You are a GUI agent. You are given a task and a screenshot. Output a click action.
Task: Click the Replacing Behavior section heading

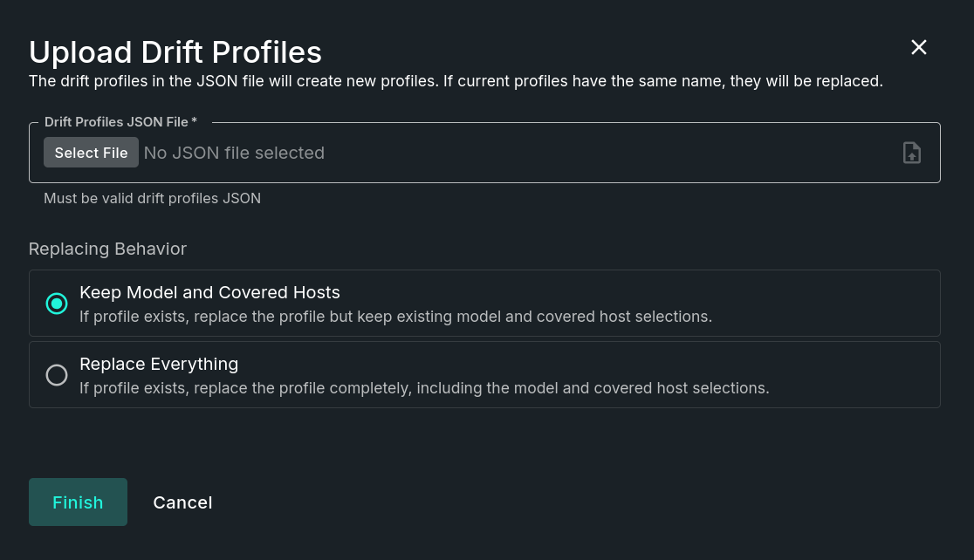107,249
